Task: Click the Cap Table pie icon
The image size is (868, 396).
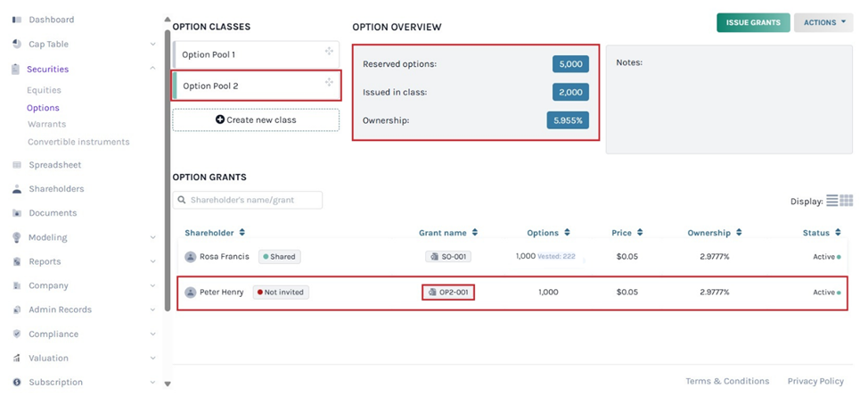Action: pyautogui.click(x=17, y=45)
